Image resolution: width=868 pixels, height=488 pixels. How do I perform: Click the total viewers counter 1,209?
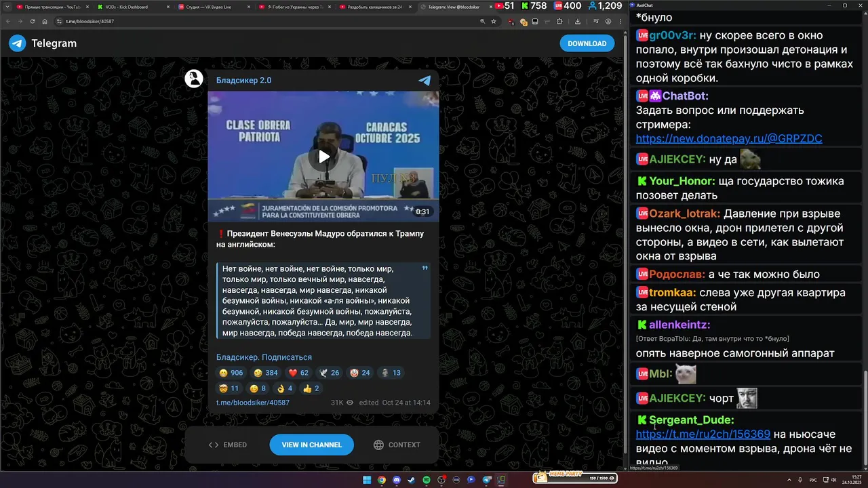(605, 6)
